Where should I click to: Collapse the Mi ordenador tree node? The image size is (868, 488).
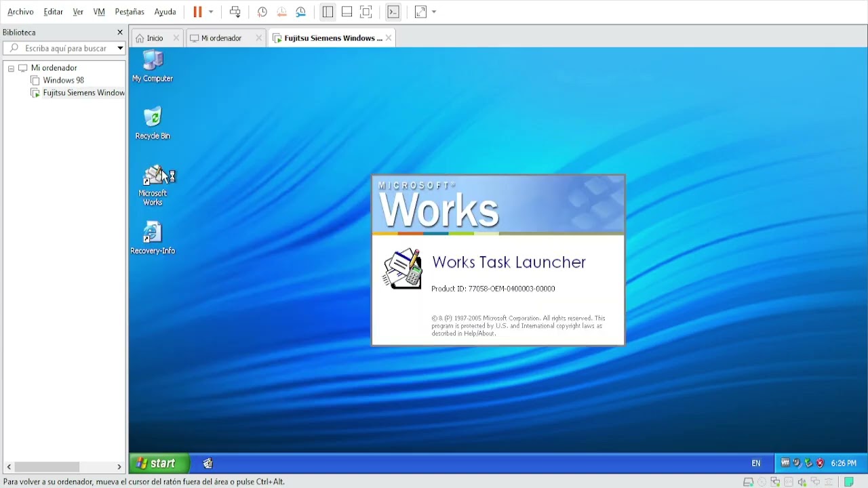click(11, 68)
